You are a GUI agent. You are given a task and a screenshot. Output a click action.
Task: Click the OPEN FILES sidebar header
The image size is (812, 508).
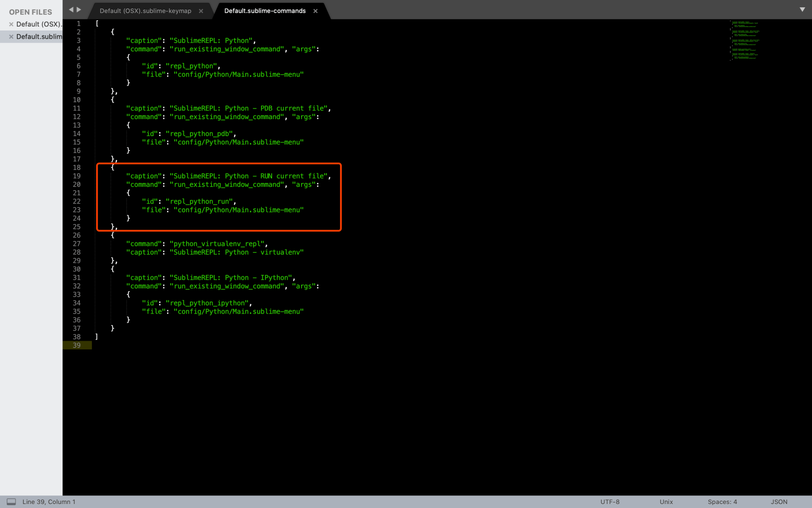pos(30,12)
